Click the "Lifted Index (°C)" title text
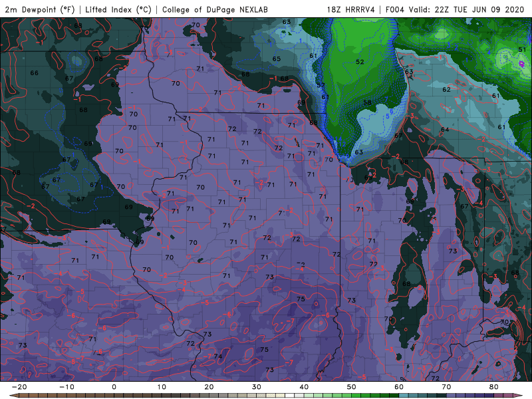Viewport: 532px width, 399px height. (x=118, y=10)
